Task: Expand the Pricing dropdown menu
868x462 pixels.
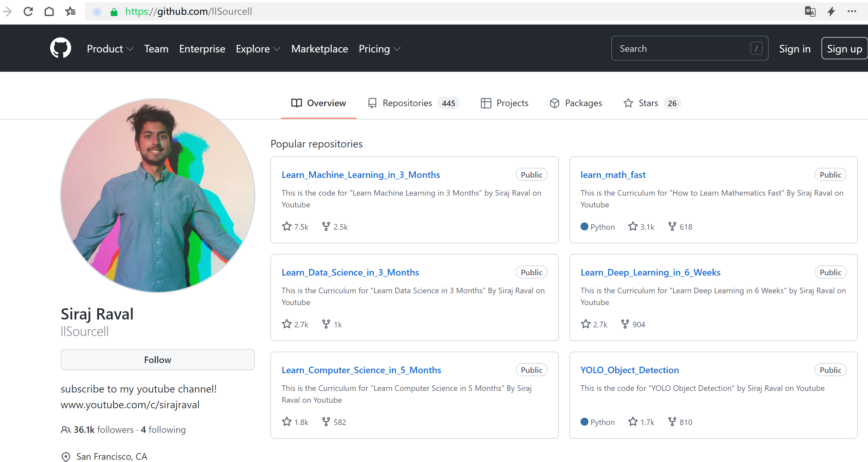Action: coord(379,49)
